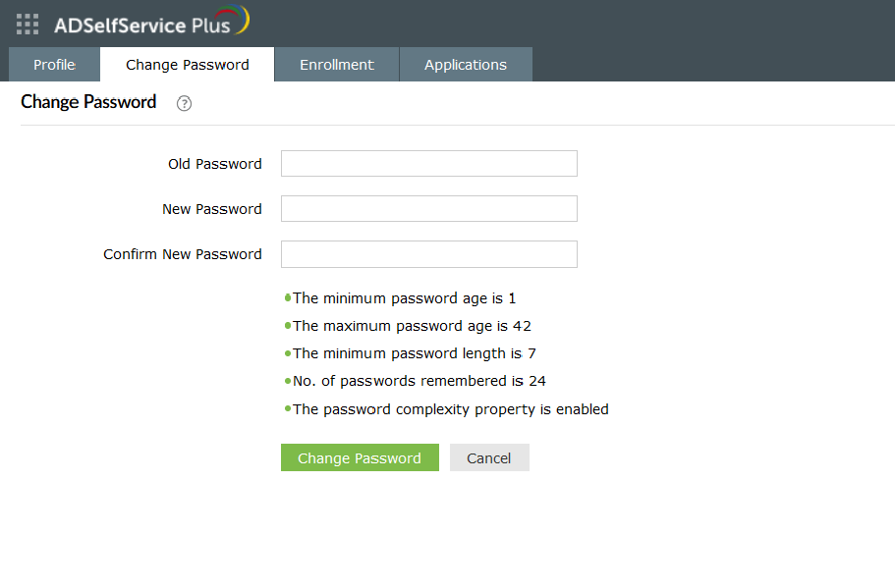Click the Change Password page heading

click(x=88, y=102)
